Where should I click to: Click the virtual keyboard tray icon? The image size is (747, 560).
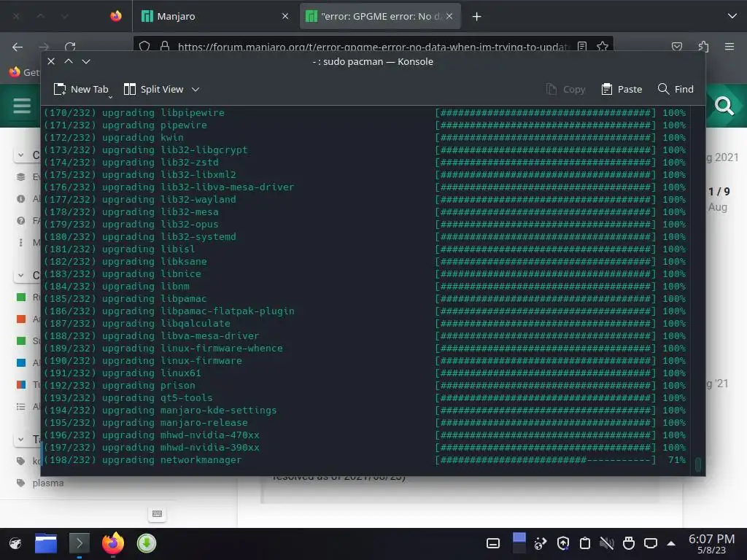click(x=493, y=543)
